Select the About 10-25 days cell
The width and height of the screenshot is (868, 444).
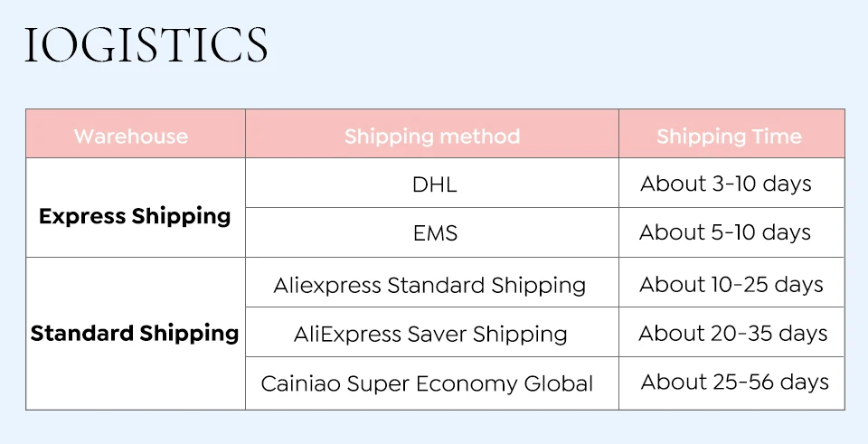click(731, 284)
